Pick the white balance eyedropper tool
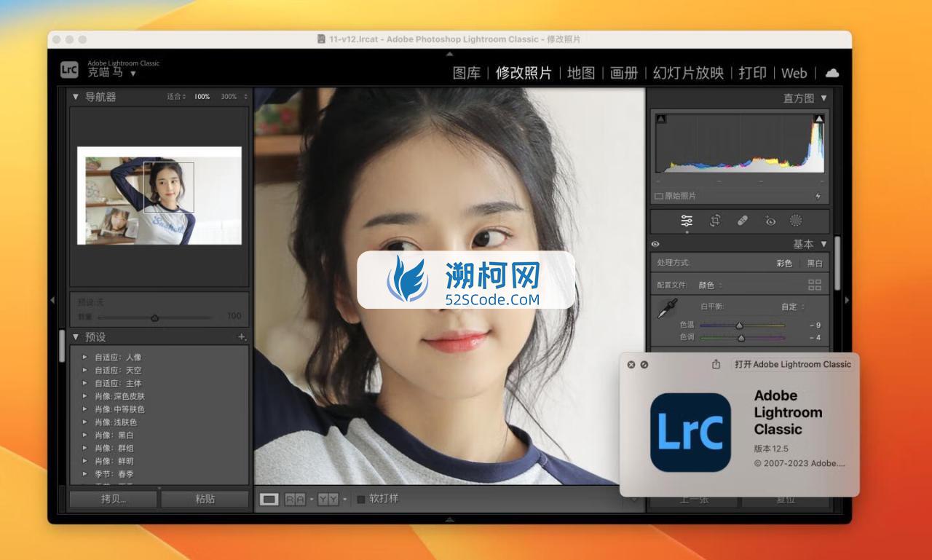Screen dimensions: 932x560 coord(667,309)
